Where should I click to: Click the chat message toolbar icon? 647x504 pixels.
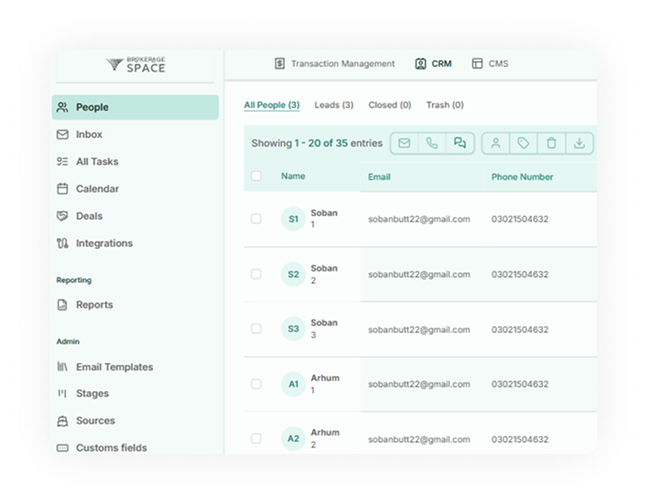(x=460, y=143)
